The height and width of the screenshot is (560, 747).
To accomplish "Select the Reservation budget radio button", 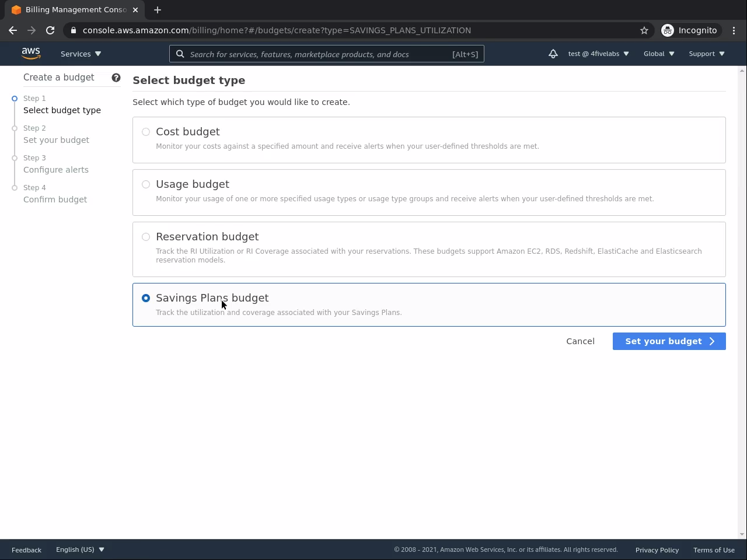I will coord(146,237).
